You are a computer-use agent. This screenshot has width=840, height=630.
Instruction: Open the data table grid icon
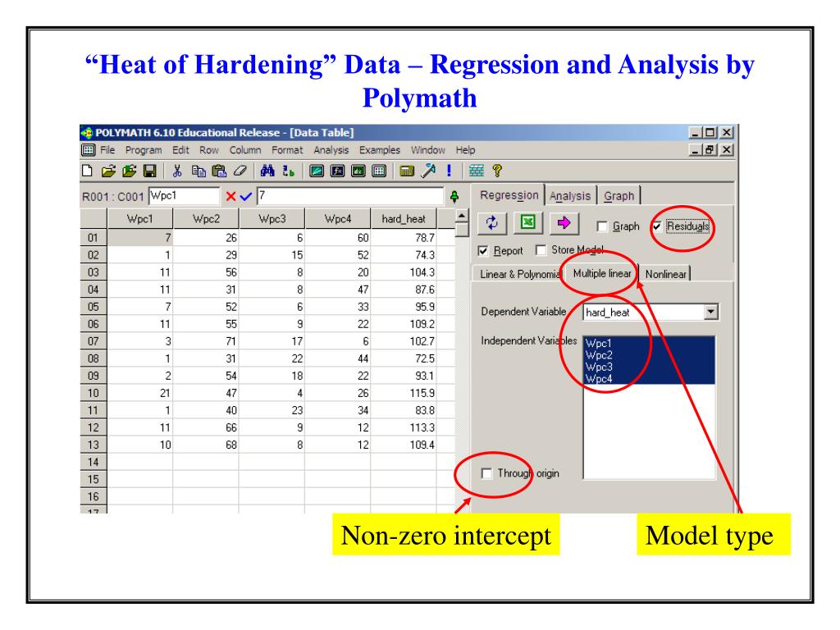[379, 171]
